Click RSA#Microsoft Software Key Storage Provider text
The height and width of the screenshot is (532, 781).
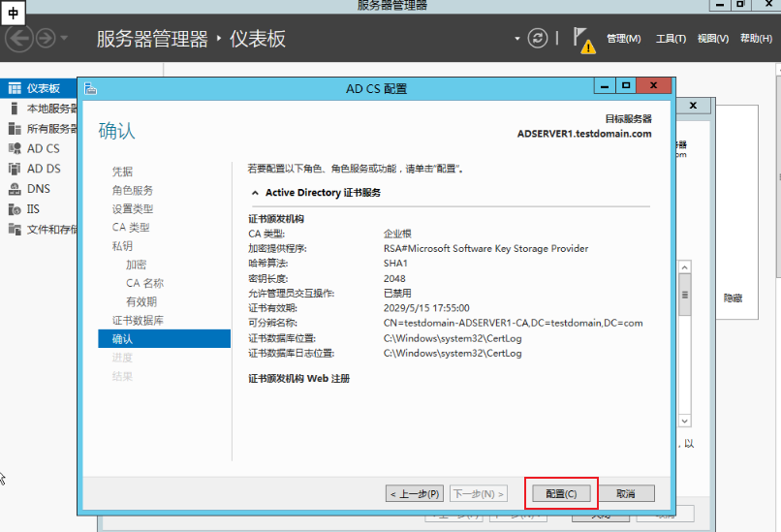point(485,248)
